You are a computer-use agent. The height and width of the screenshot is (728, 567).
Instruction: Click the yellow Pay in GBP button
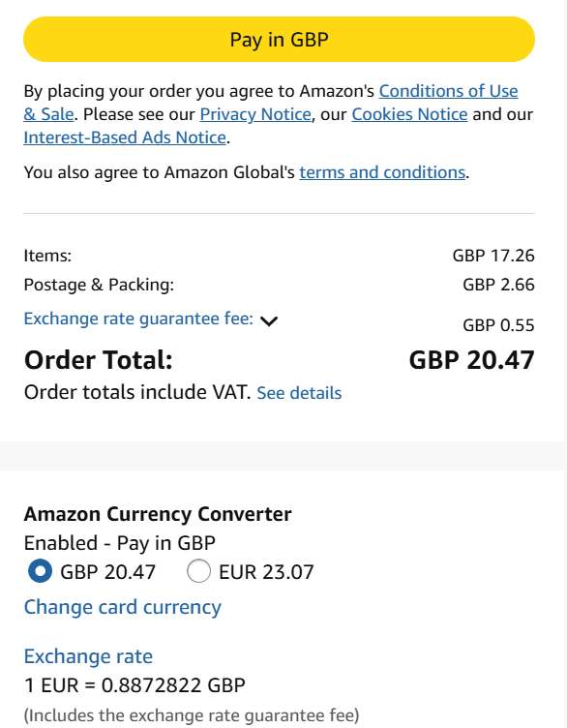coord(279,40)
